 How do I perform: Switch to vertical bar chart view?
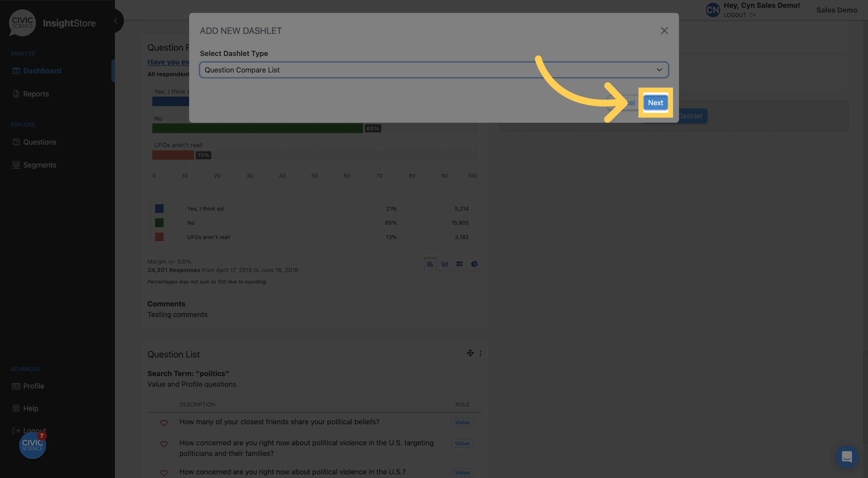tap(445, 263)
